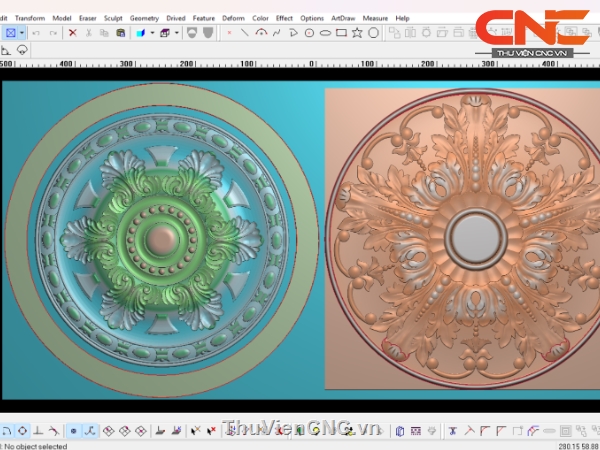Viewport: 600px width, 450px height.
Task: Toggle perpendicular snap in bottom toolbar
Action: click(x=40, y=431)
